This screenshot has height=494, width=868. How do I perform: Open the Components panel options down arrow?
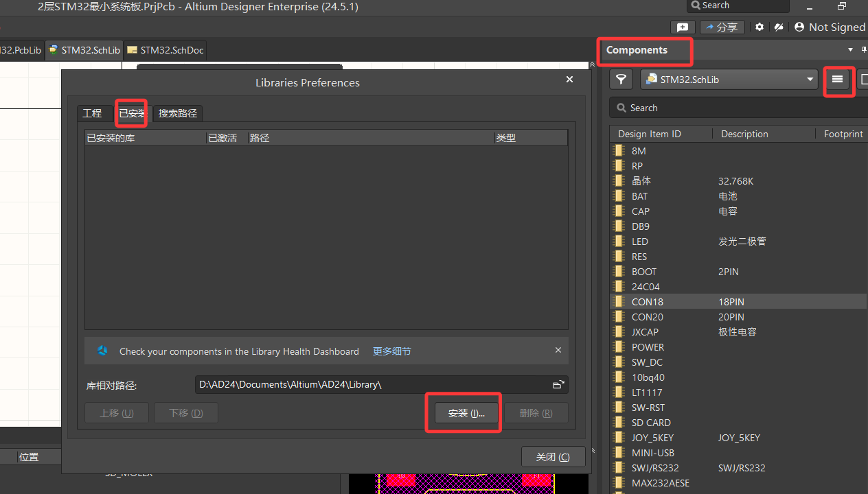[x=850, y=50]
